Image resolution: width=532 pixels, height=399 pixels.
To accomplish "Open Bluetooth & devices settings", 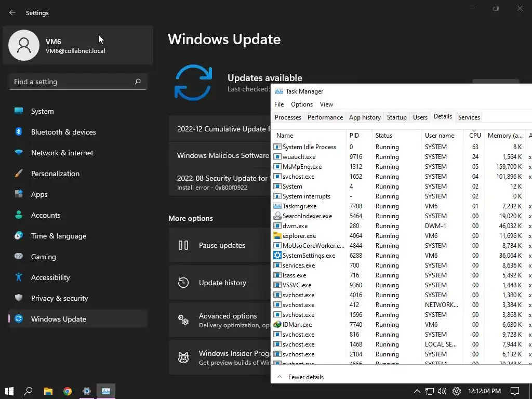I will (x=78, y=132).
